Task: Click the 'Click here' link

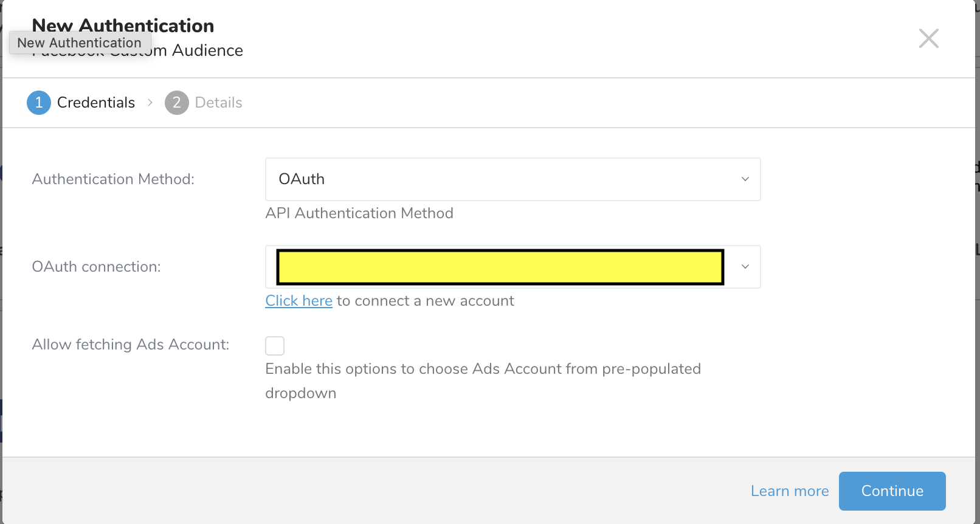Action: (x=298, y=301)
